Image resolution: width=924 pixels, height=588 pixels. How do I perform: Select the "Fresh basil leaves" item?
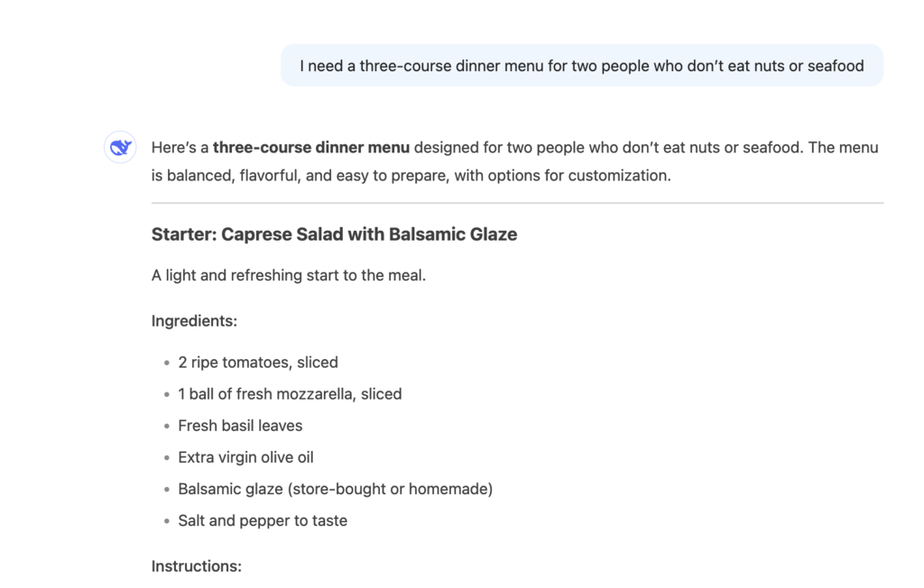tap(240, 426)
